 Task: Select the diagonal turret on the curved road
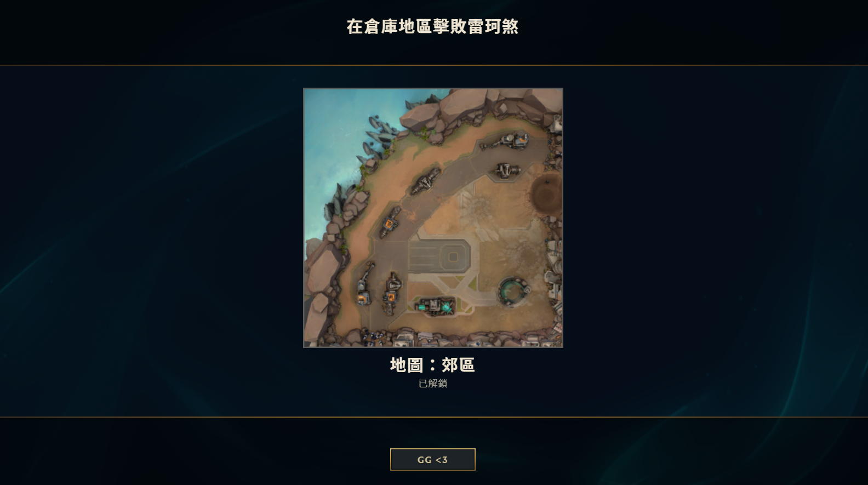pyautogui.click(x=425, y=182)
